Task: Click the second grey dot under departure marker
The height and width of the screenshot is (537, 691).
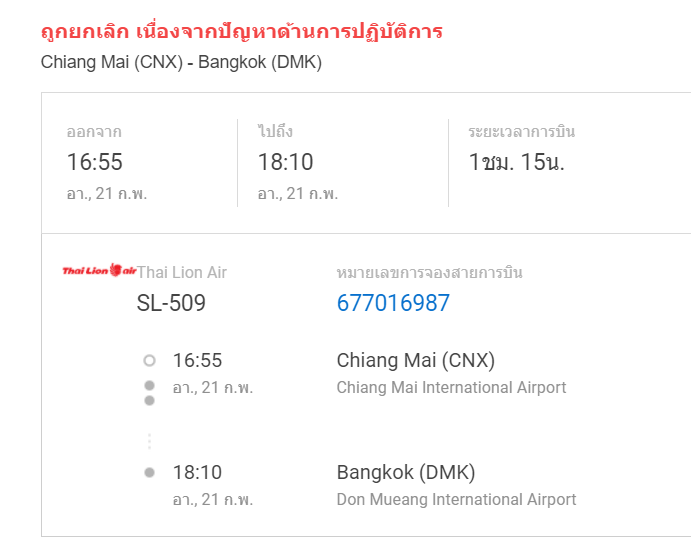Action: [x=149, y=400]
